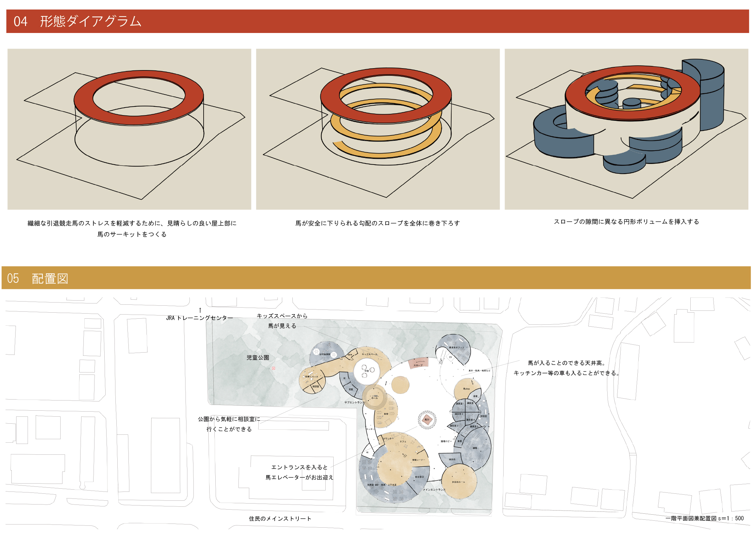This screenshot has height=534, width=756.
Task: Click the ホール concentric-circle symbol
Action: point(375,397)
